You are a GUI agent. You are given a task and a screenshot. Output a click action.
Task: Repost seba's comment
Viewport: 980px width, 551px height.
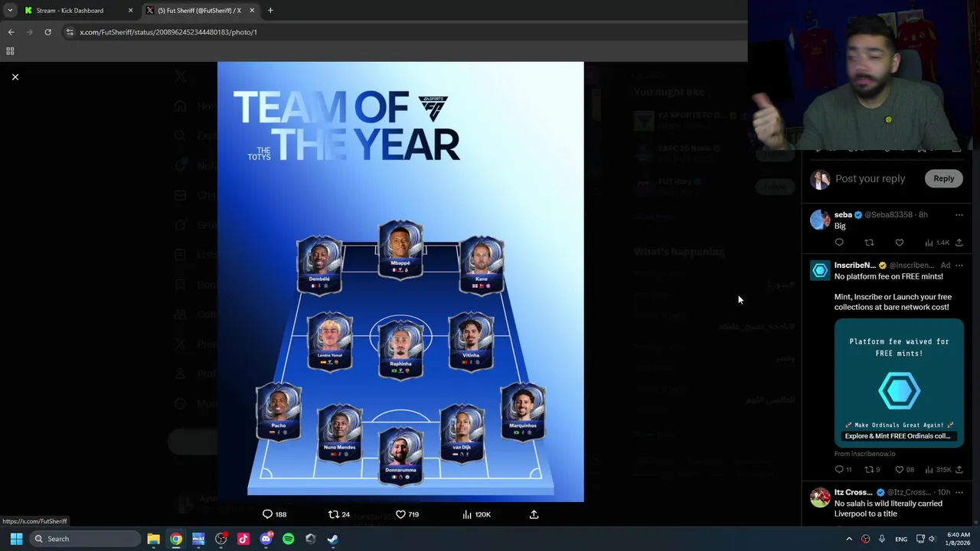pyautogui.click(x=869, y=243)
